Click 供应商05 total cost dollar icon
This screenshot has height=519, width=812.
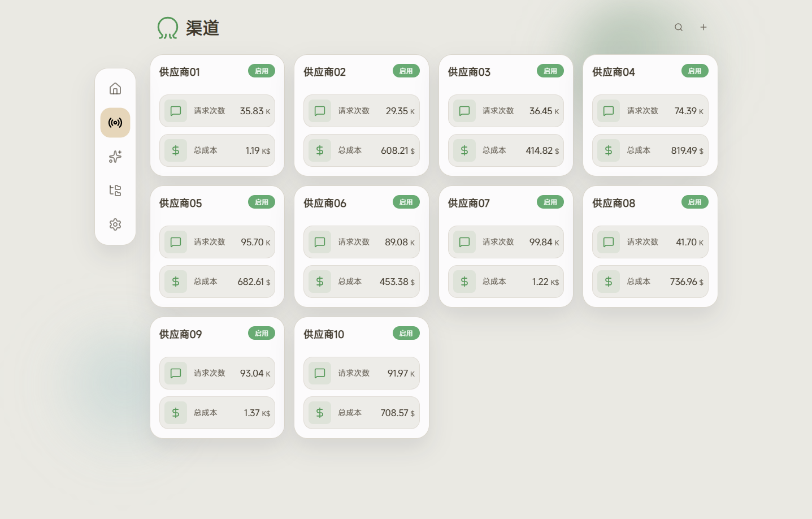click(x=176, y=282)
